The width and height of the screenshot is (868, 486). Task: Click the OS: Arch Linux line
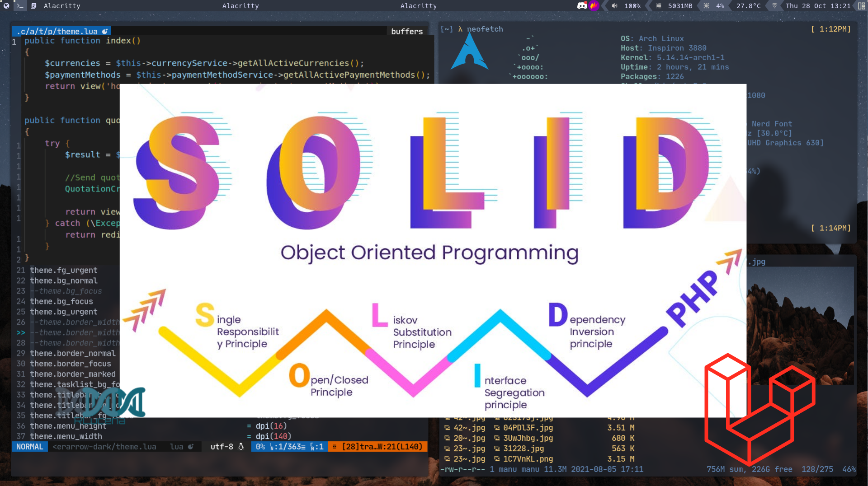tap(652, 39)
